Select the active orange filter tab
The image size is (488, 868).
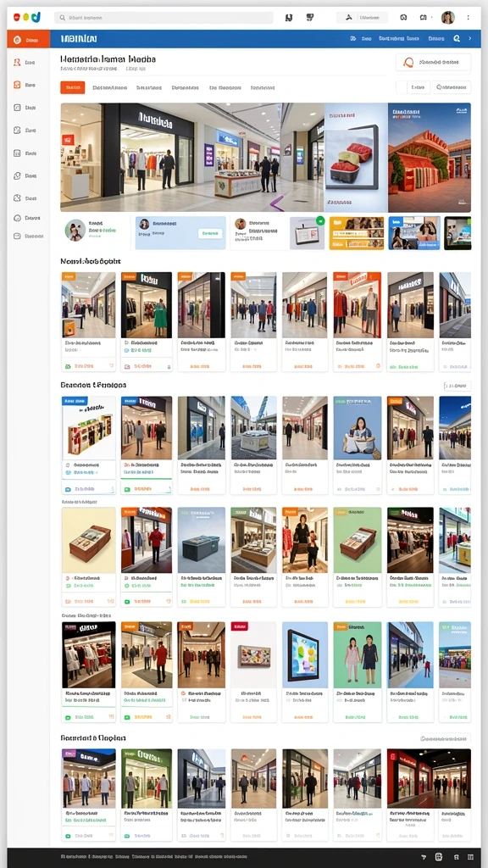pos(73,87)
